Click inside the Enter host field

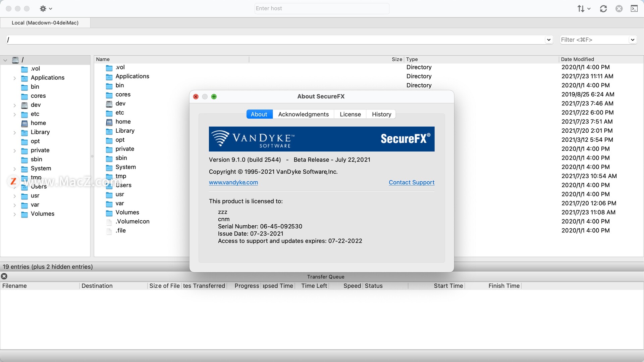[x=321, y=8]
